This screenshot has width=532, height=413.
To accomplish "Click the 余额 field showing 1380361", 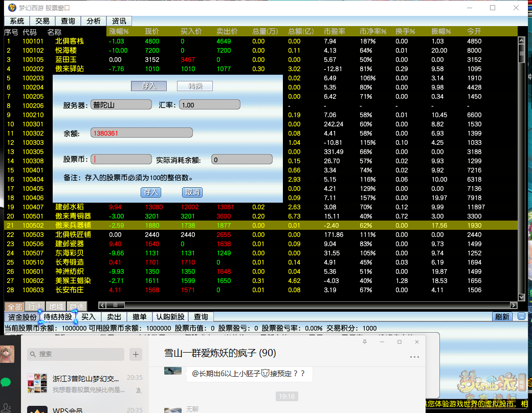I will 142,133.
